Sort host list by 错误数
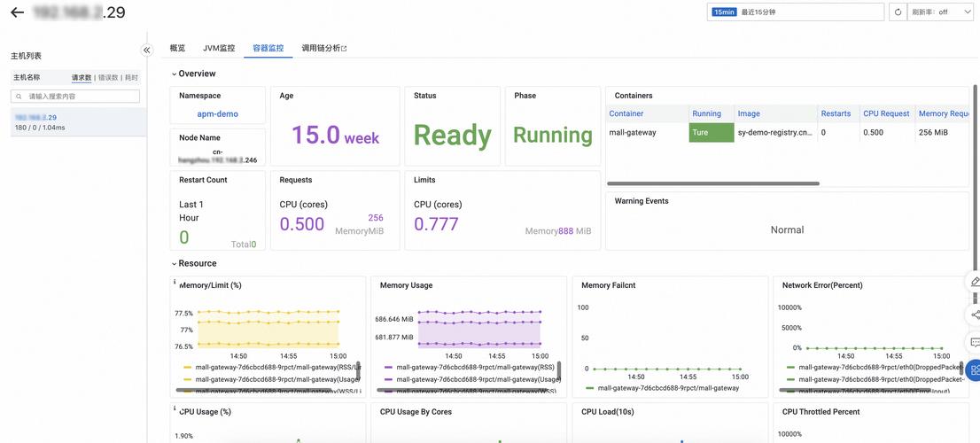Viewport: 980px width, 443px height. click(x=108, y=78)
